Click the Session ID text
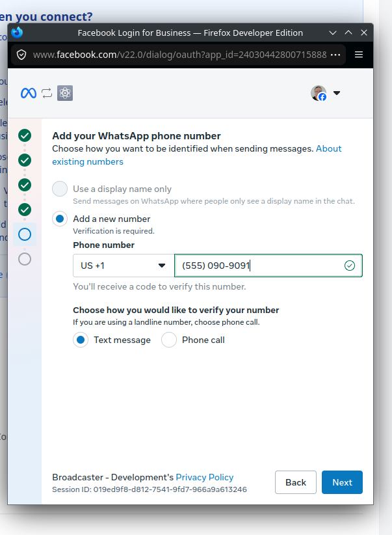 click(150, 489)
